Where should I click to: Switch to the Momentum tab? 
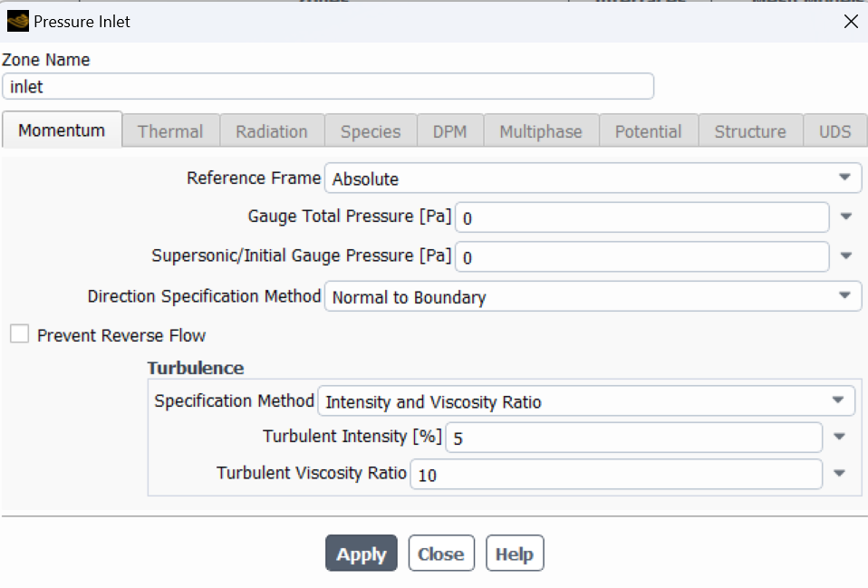pos(62,130)
